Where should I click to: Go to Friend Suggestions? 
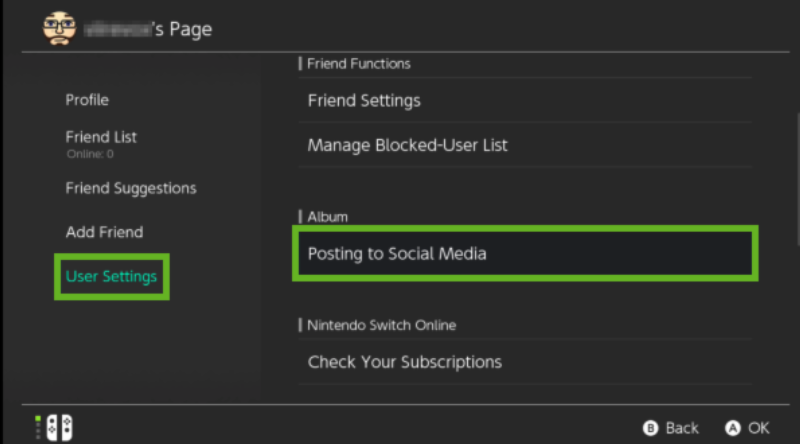coord(131,188)
